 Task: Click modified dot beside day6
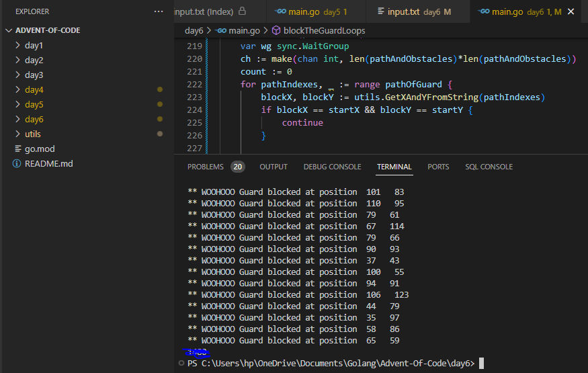click(x=160, y=119)
